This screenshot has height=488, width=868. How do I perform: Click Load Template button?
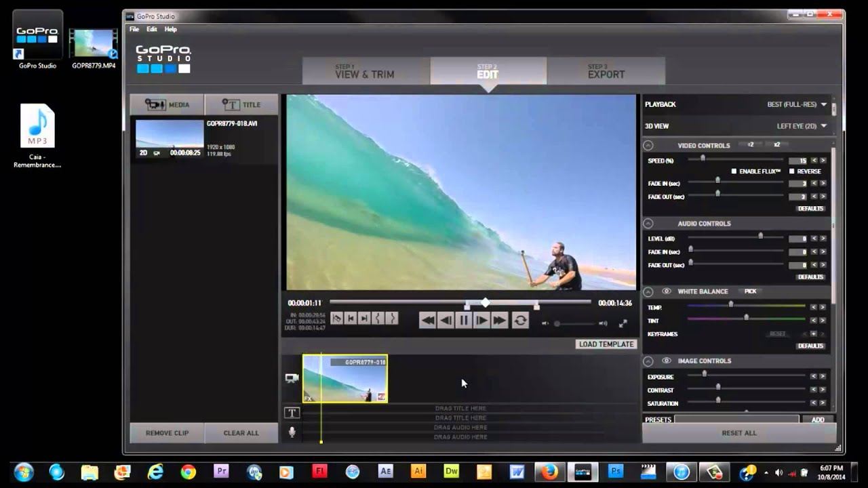(606, 344)
